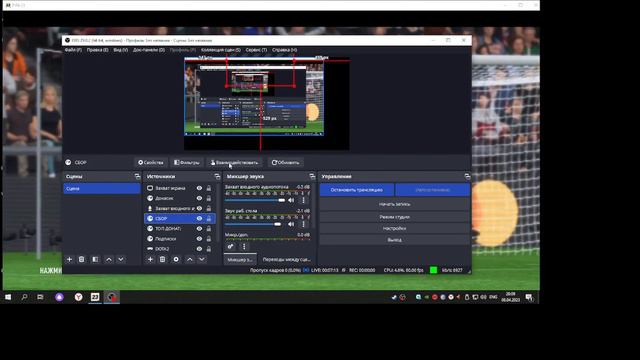Open Task View on the taskbar
Viewport: 640px width, 360px height.
pos(40,297)
